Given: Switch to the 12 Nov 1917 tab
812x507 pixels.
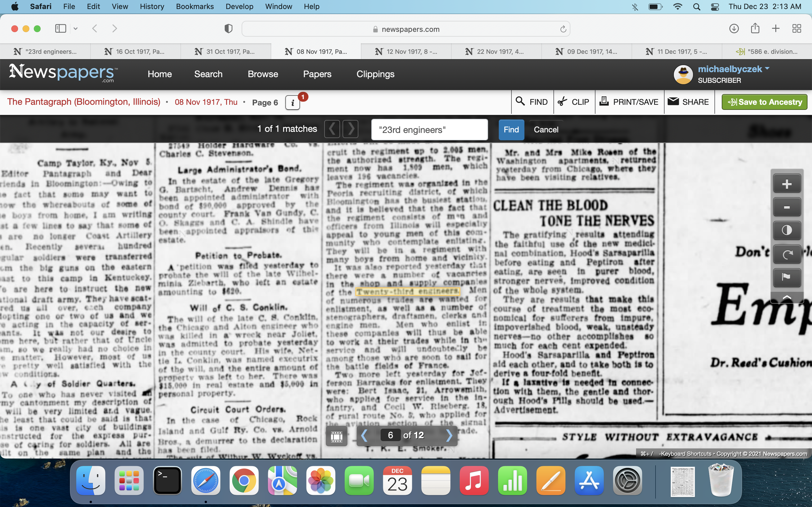Looking at the screenshot, I should click(406, 52).
